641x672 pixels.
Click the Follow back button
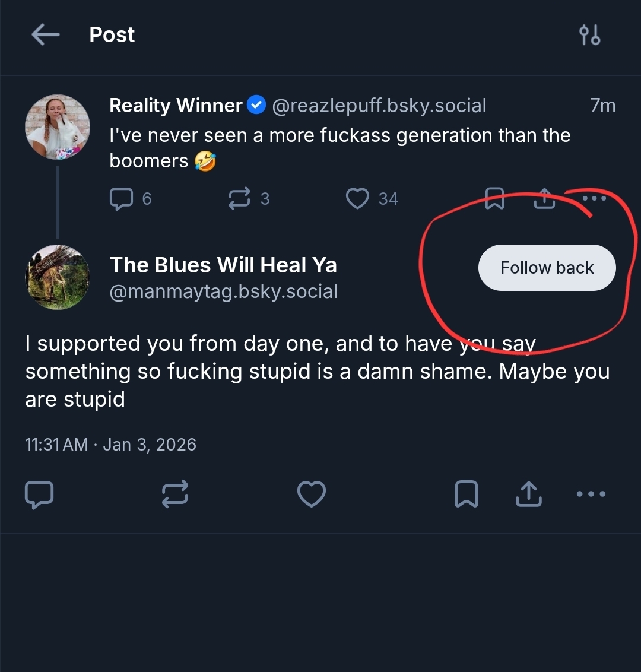[547, 268]
